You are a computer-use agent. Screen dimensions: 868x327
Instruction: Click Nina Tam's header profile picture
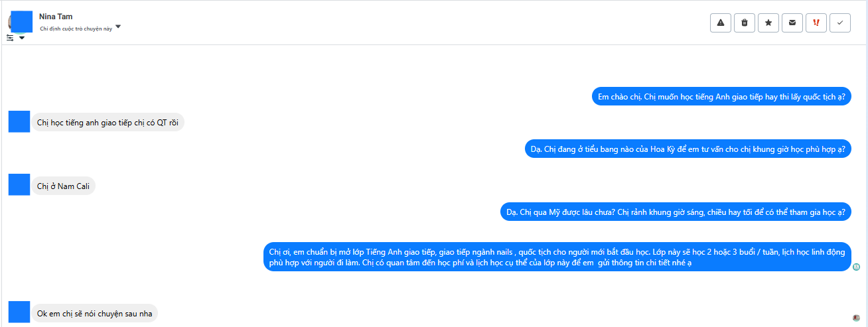[21, 21]
